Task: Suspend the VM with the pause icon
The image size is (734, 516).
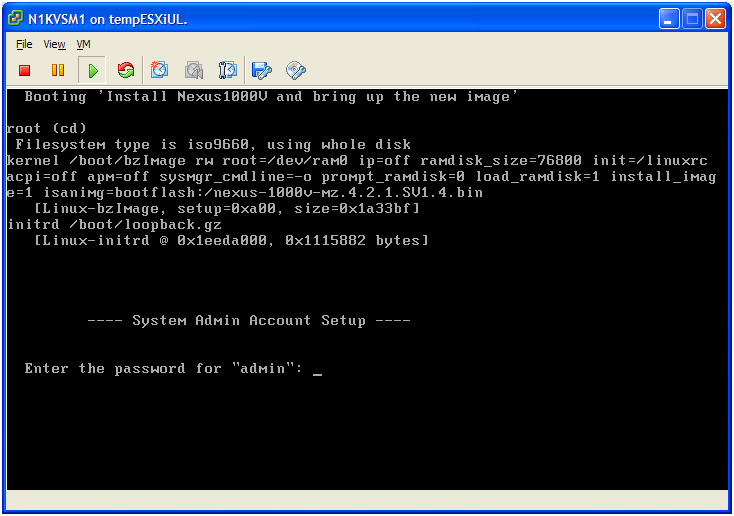Action: point(58,70)
